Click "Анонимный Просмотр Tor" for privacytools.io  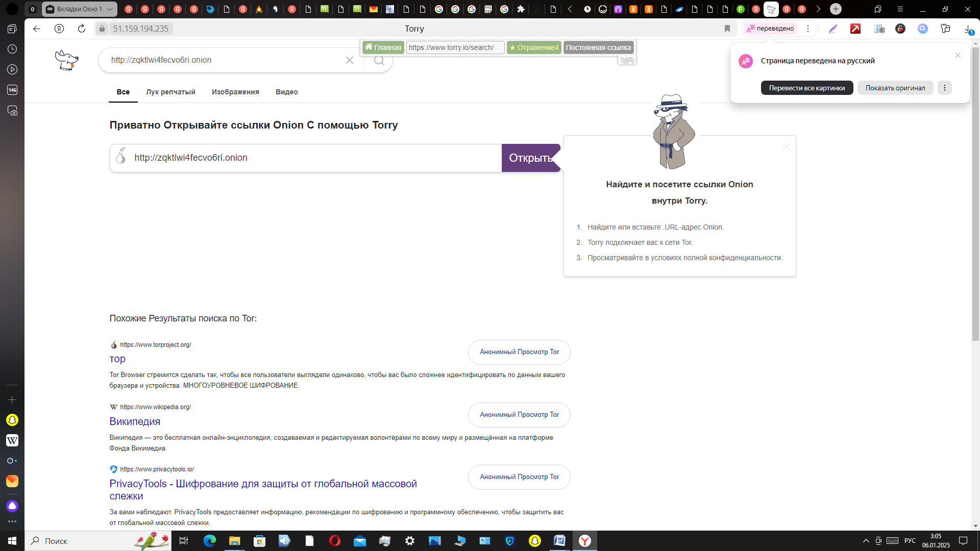[519, 477]
